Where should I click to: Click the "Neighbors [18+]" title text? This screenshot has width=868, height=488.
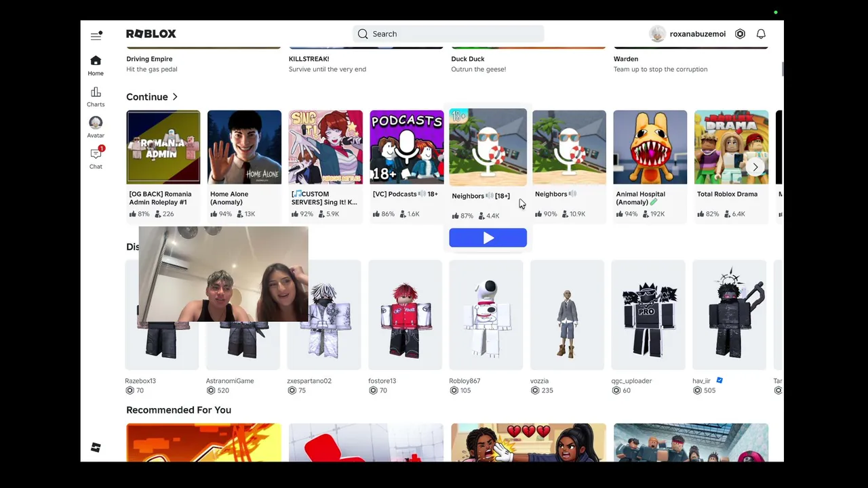pos(481,196)
